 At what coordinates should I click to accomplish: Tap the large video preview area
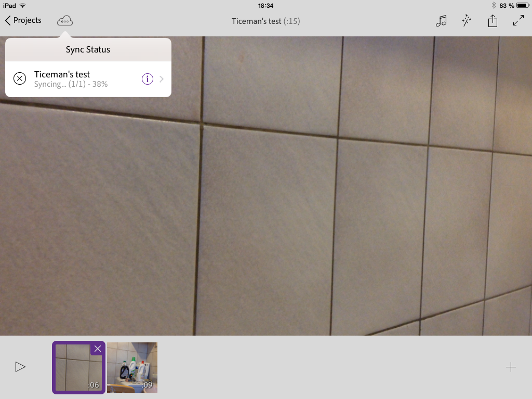pos(312,208)
